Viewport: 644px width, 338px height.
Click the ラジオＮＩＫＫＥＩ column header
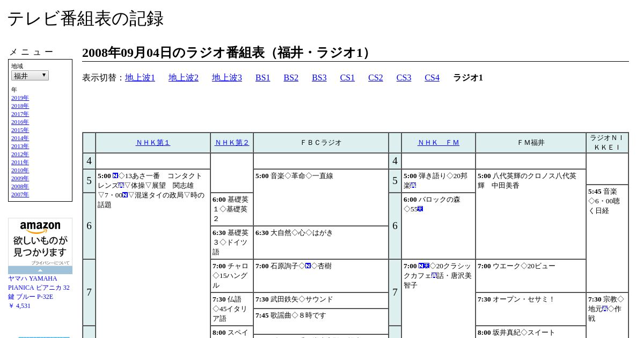[x=607, y=143]
